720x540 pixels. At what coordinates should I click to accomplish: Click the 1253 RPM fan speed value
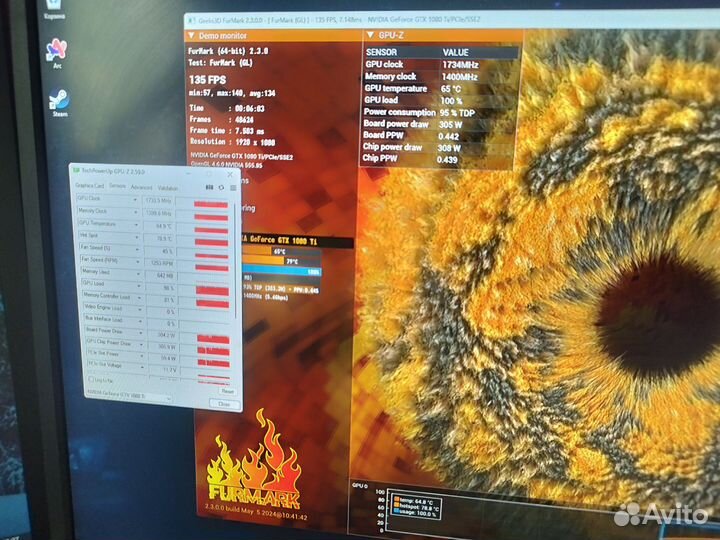(161, 263)
